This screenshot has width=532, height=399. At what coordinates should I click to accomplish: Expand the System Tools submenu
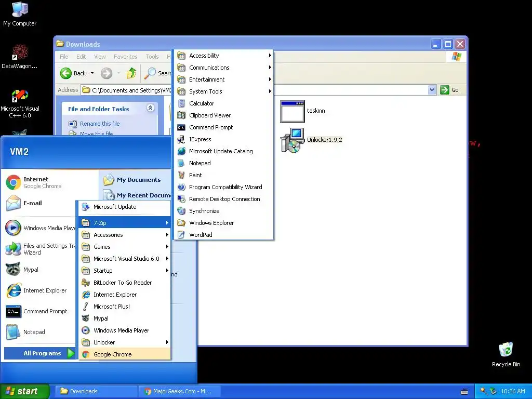point(223,91)
